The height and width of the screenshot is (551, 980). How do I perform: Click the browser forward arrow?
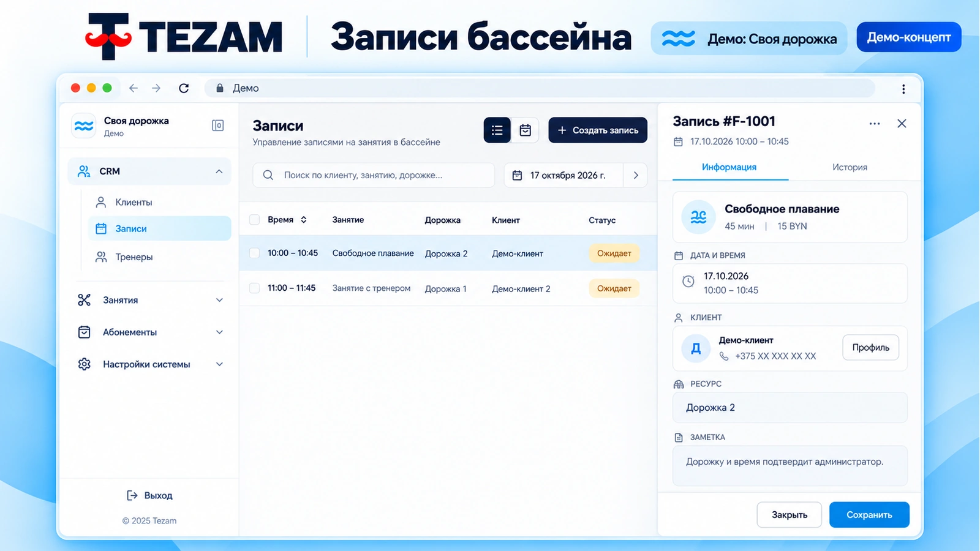pos(156,88)
